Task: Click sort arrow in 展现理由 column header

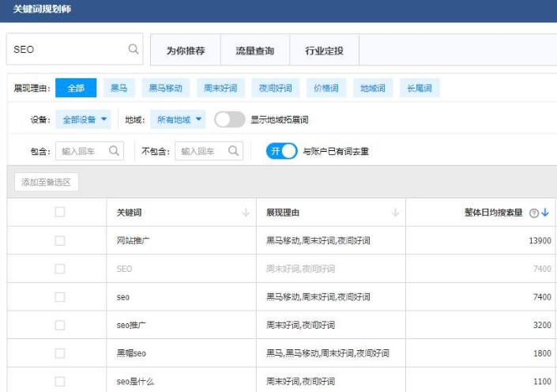Action: pos(395,213)
